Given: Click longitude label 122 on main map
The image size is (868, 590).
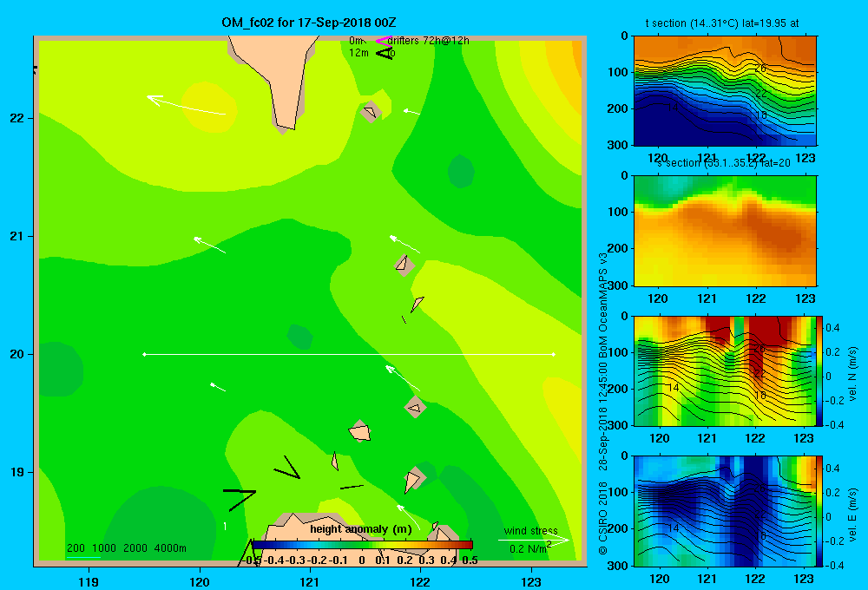Looking at the screenshot, I should [x=420, y=581].
